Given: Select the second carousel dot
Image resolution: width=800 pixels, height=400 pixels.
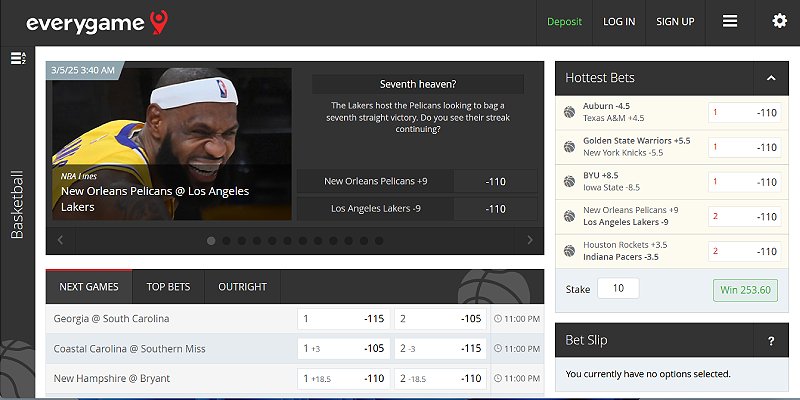Looking at the screenshot, I should point(226,241).
